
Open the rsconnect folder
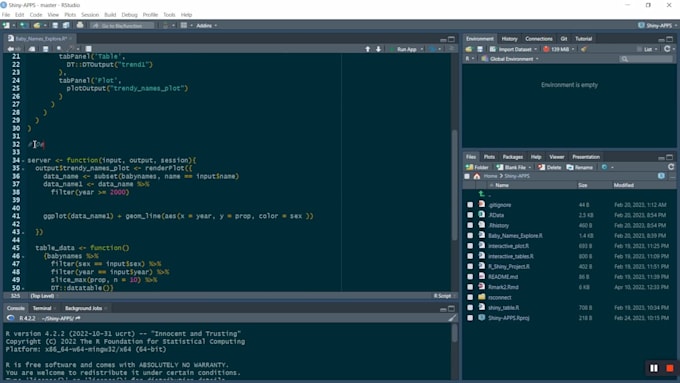pyautogui.click(x=500, y=298)
